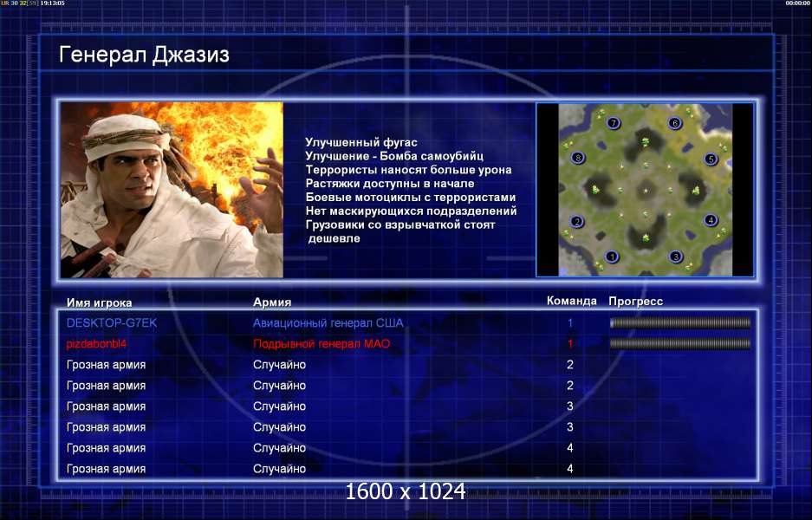The width and height of the screenshot is (812, 520).
Task: Select player name pizdabonbl4
Action: click(x=96, y=344)
